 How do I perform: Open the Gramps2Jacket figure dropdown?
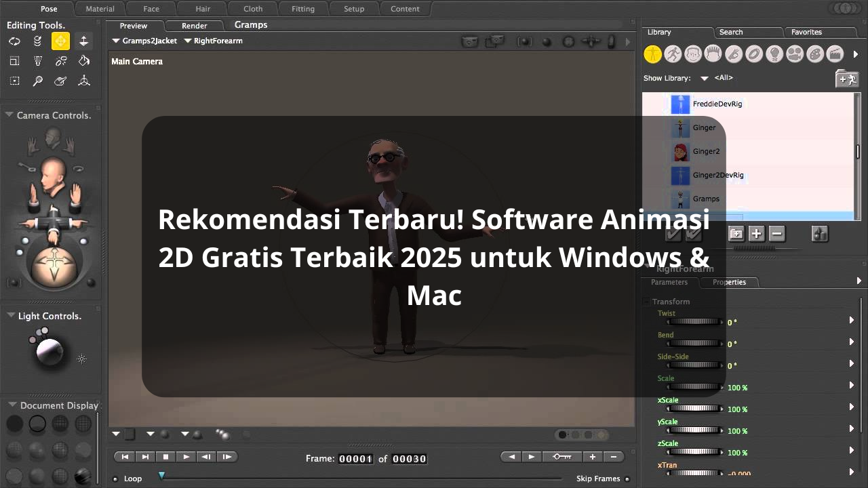click(116, 41)
